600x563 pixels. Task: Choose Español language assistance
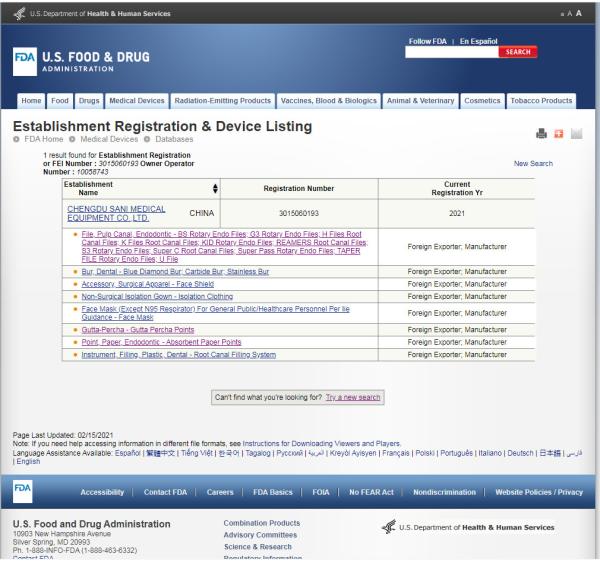127,453
